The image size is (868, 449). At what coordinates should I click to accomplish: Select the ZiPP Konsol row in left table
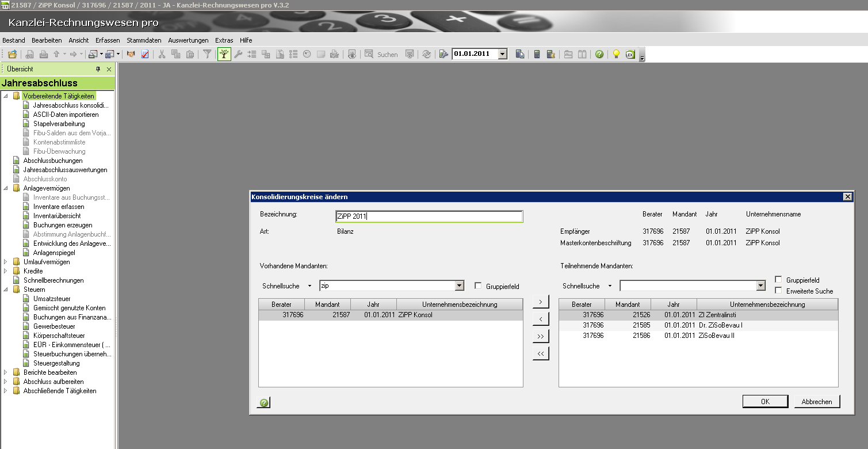click(391, 315)
